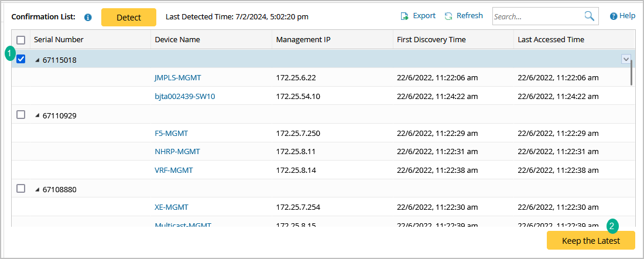
Task: Uncheck the checkbox for serial 67115018
Action: [21, 59]
